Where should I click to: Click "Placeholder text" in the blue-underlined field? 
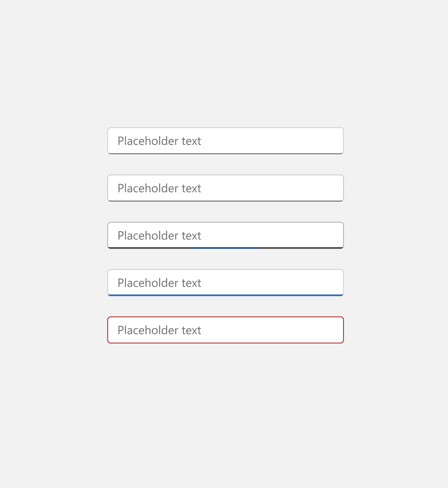coord(159,283)
